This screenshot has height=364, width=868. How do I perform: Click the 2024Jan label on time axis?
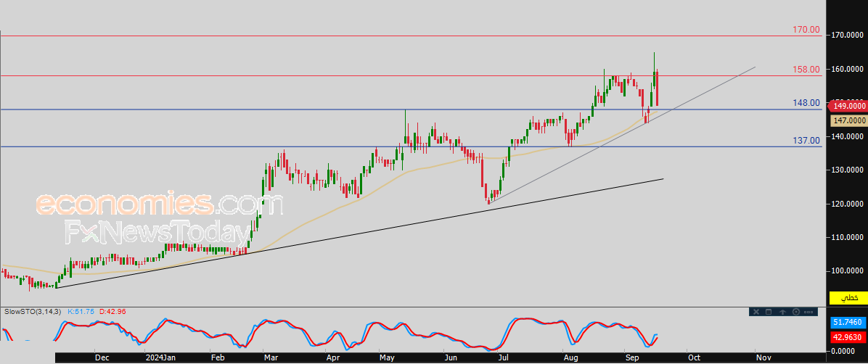point(162,358)
